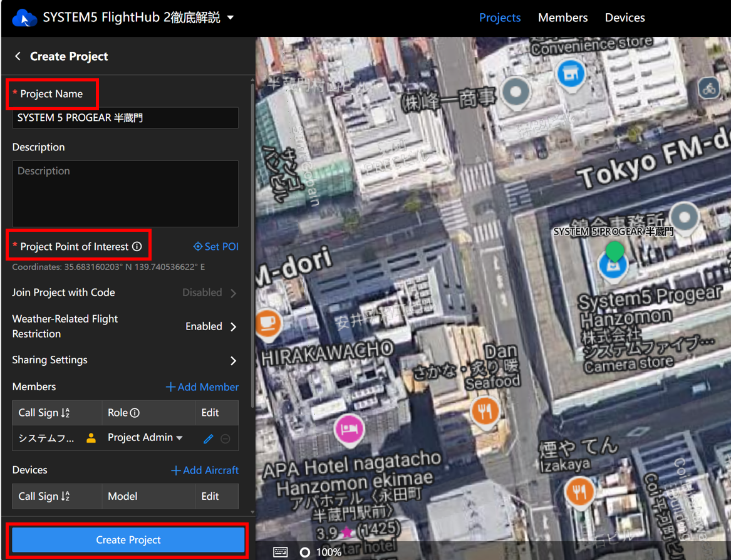Viewport: 731px width, 560px height.
Task: Click the Enabled value for weather restriction
Action: click(204, 326)
